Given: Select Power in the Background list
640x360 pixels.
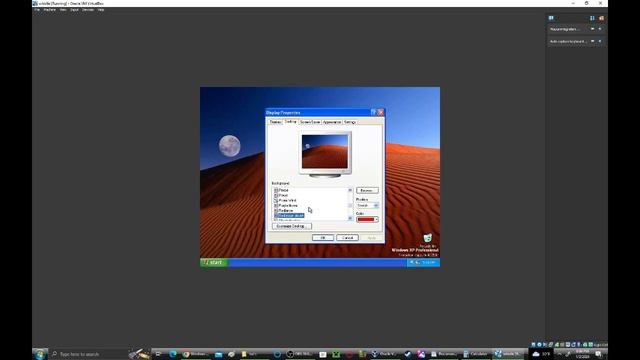Looking at the screenshot, I should point(283,195).
